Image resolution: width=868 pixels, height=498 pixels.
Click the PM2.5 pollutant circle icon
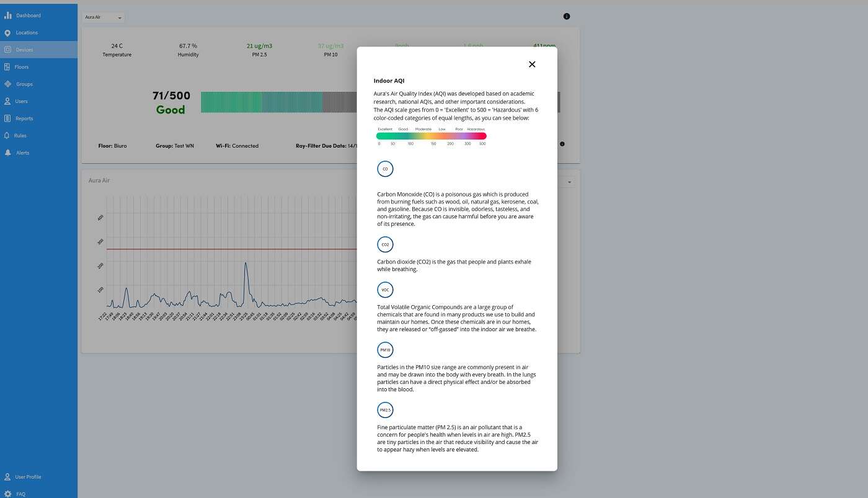click(385, 410)
